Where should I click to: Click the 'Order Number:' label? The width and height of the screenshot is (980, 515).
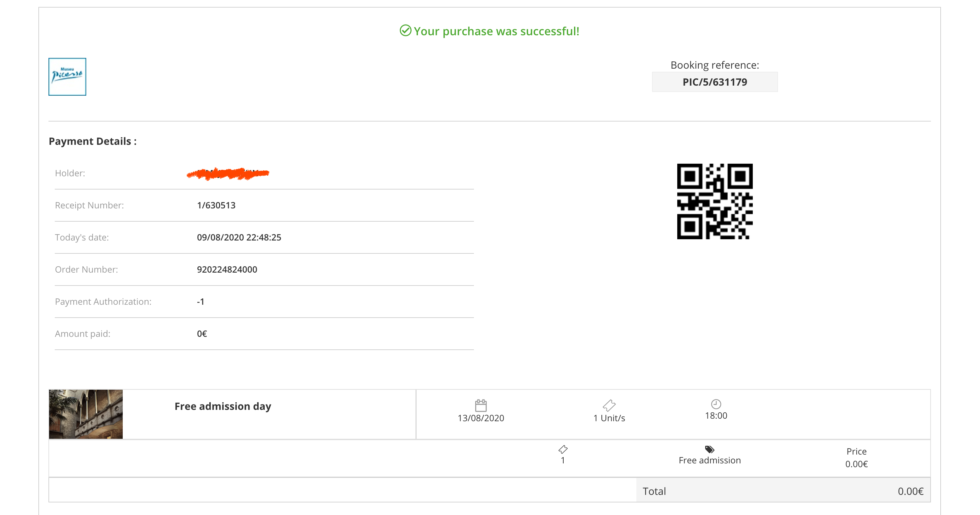pyautogui.click(x=86, y=269)
